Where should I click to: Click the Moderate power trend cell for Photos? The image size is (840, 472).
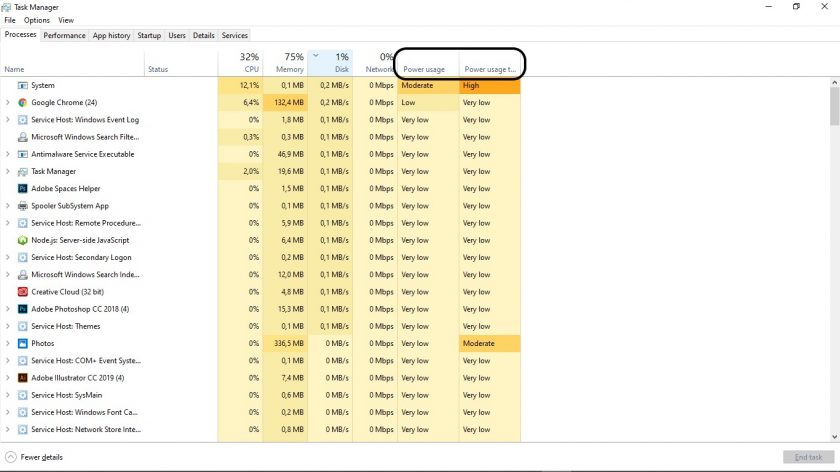point(490,343)
